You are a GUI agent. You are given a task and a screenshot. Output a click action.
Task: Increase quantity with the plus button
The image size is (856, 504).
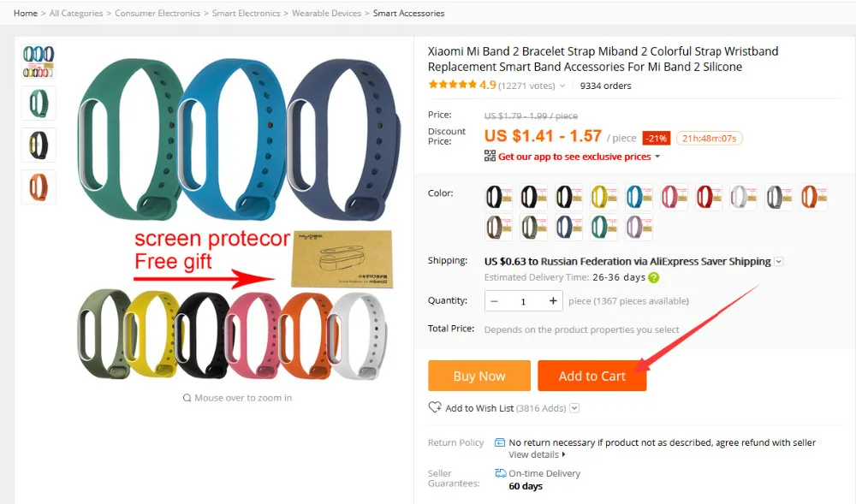coord(552,301)
